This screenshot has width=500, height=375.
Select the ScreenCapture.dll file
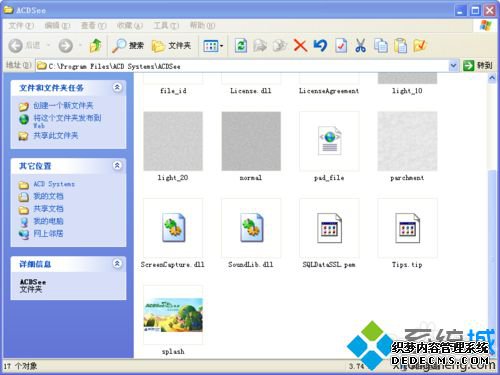click(x=173, y=228)
